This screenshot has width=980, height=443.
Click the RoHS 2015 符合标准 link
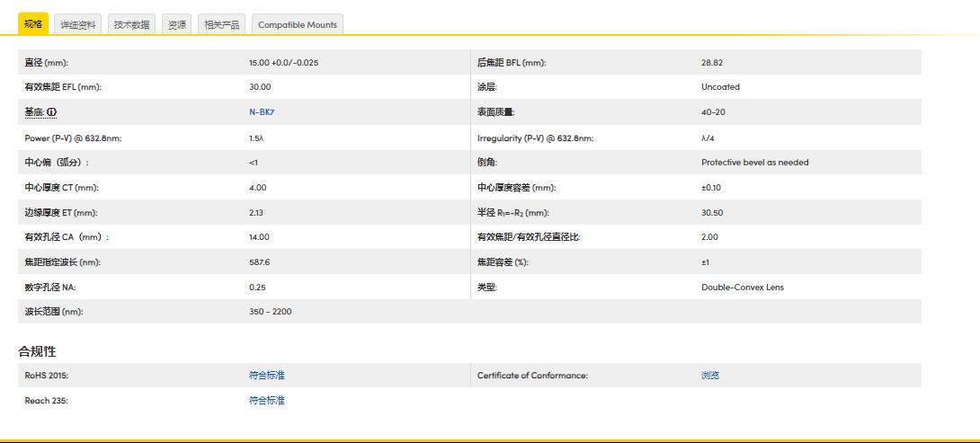(x=266, y=376)
